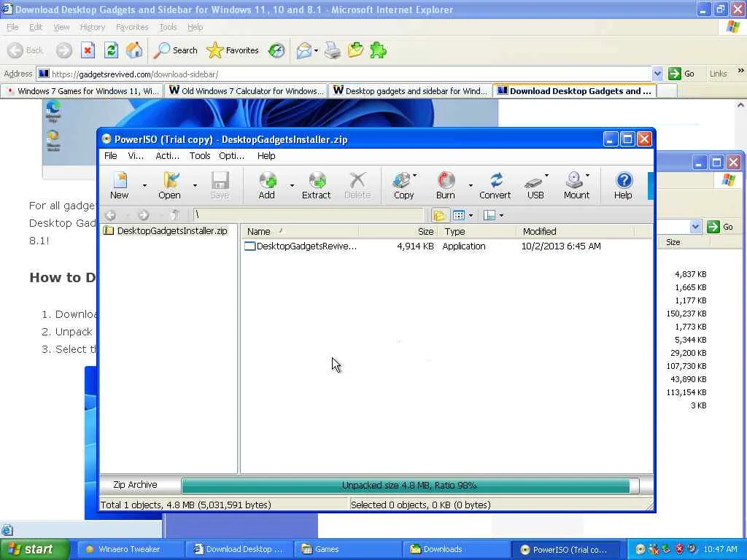The width and height of the screenshot is (747, 560).
Task: Click Internet Explorer Stop icon
Action: 88,50
